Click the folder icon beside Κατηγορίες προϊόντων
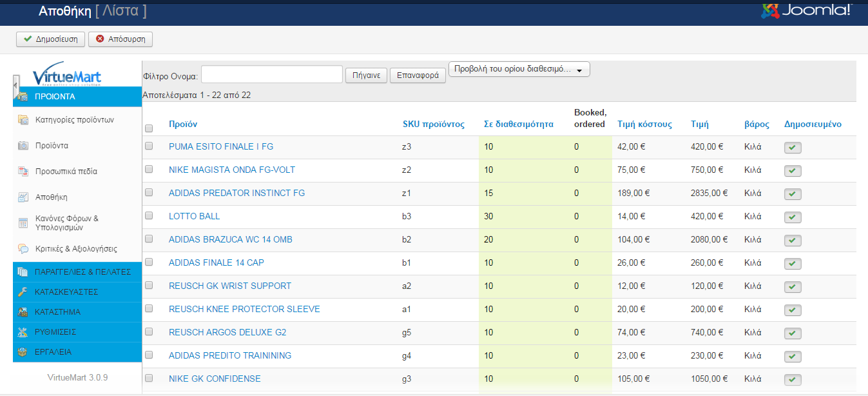868x396 pixels. click(23, 120)
